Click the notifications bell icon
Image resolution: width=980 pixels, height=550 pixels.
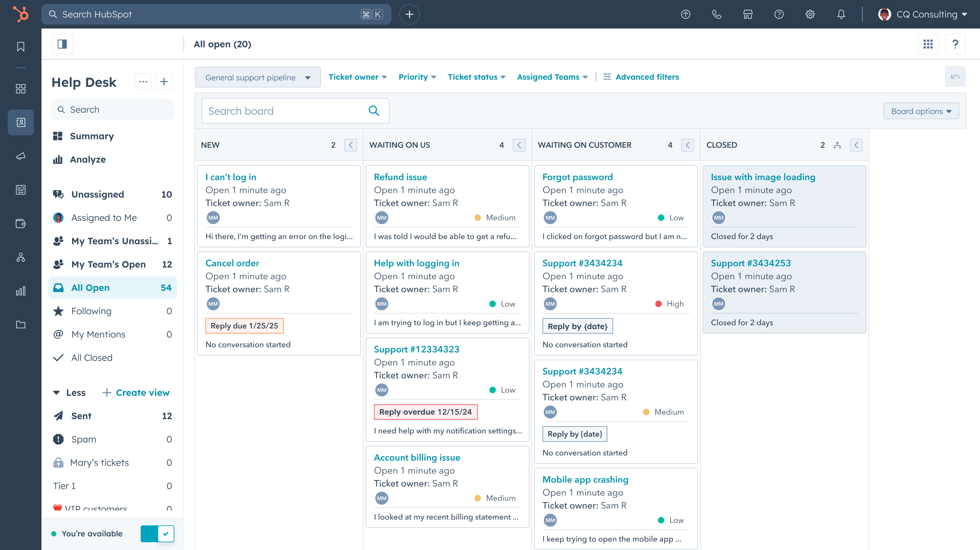point(841,14)
